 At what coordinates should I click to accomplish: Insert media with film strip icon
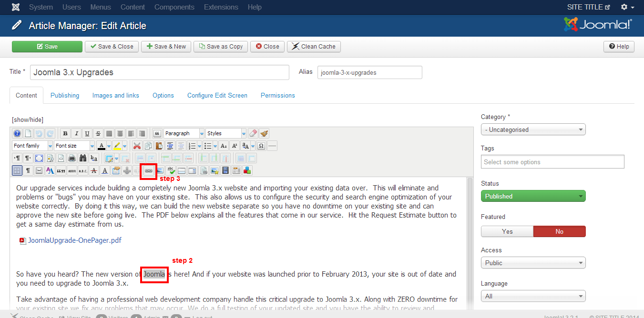tap(225, 170)
